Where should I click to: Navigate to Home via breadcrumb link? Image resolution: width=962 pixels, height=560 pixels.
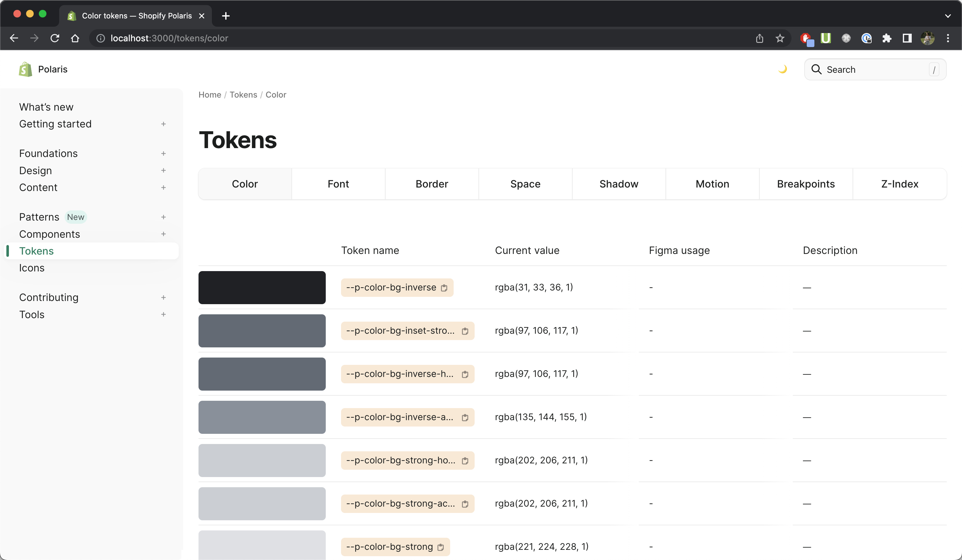click(x=210, y=95)
